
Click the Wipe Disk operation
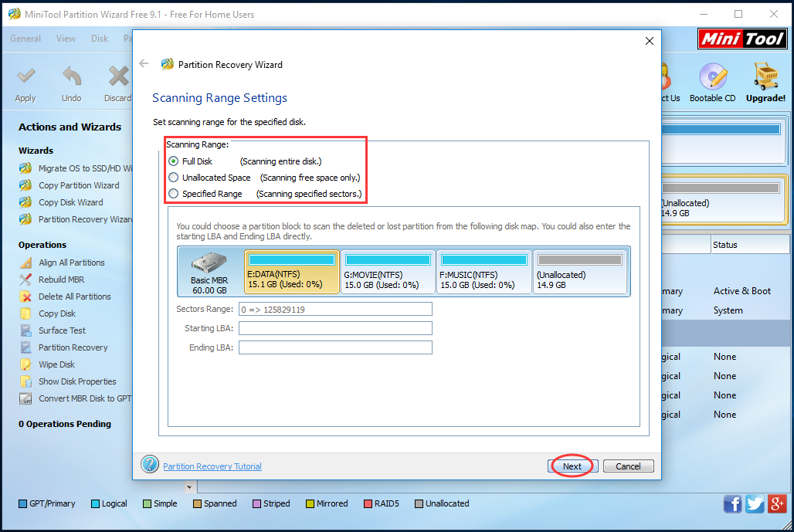(47, 364)
